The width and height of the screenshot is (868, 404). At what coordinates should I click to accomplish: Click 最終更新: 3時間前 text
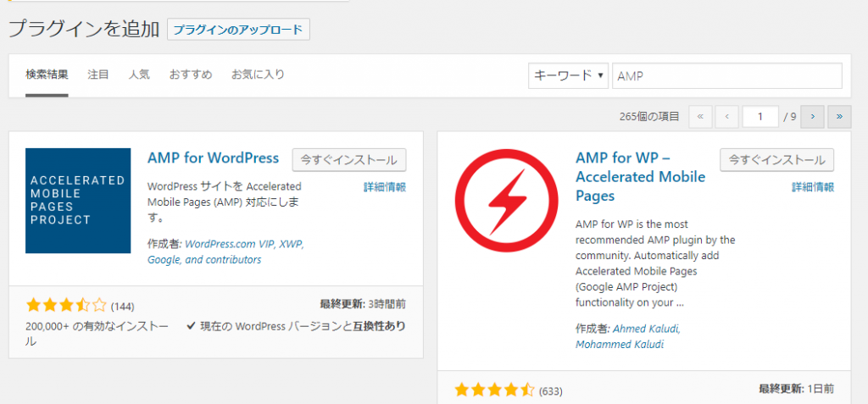(x=363, y=304)
